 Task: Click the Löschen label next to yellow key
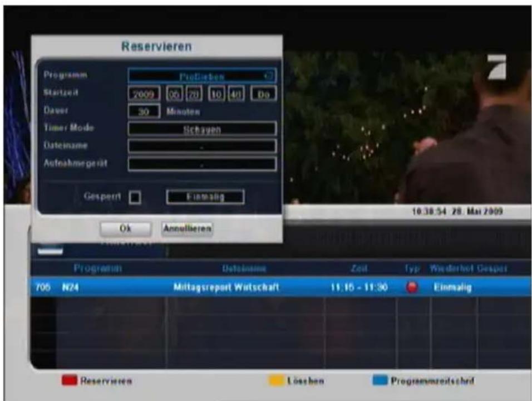pyautogui.click(x=306, y=381)
